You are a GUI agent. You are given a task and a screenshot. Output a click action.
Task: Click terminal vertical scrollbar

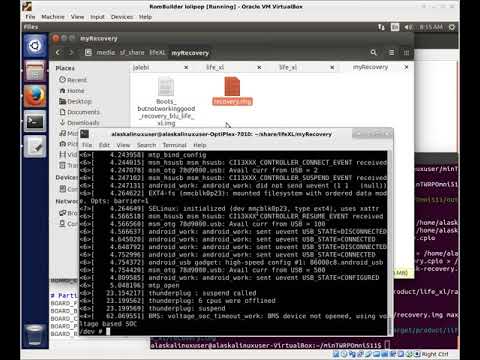(390, 243)
